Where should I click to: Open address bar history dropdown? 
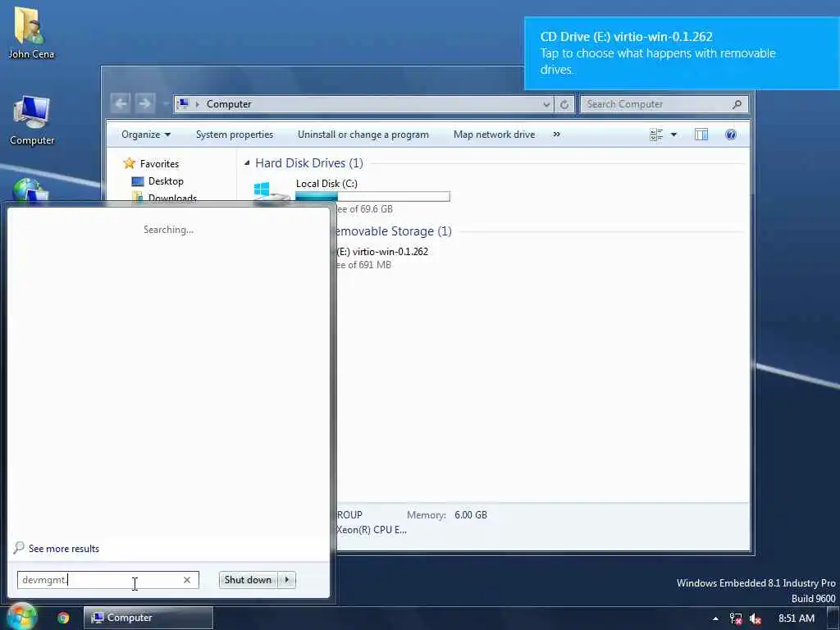tap(546, 104)
